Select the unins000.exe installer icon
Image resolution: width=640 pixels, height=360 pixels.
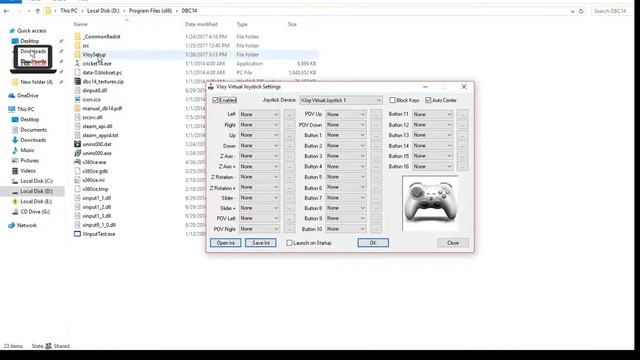point(78,153)
